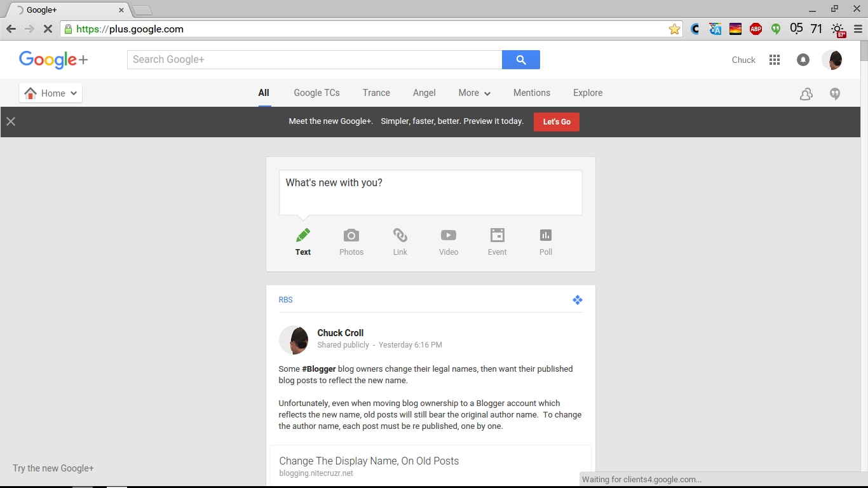Viewport: 868px width, 488px height.
Task: Open a new browser tab
Action: coord(142,10)
